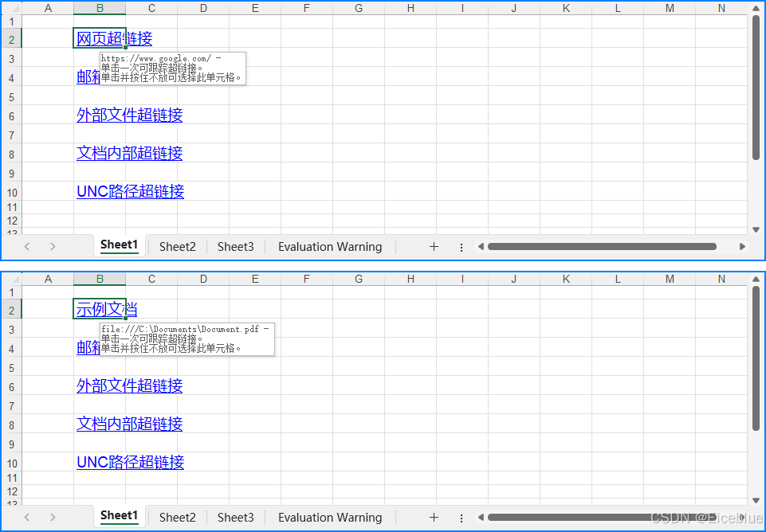The height and width of the screenshot is (532, 766).
Task: Click the vertical scrollbar thumb in lower workbook
Action: [x=756, y=358]
